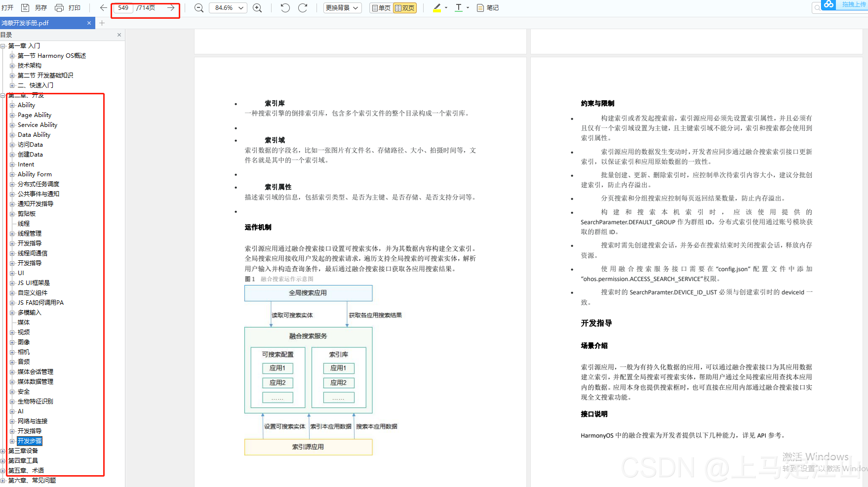Click the page number field showing 549
Viewport: 868px width, 487px height.
tap(123, 8)
